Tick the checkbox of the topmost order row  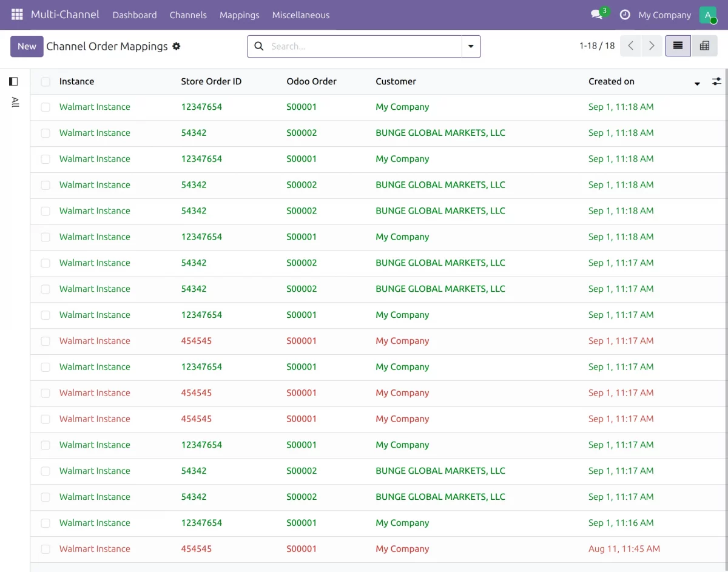(45, 107)
